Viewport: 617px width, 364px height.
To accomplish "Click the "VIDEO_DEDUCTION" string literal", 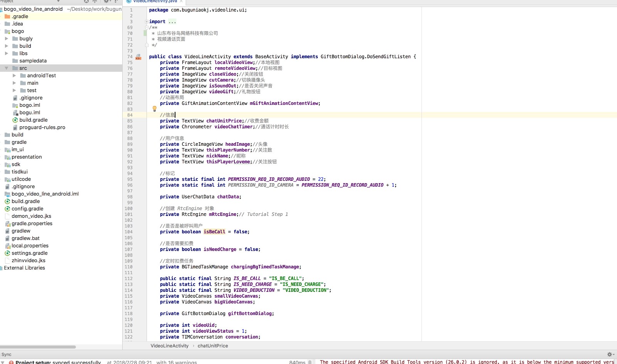I will pyautogui.click(x=305, y=290).
